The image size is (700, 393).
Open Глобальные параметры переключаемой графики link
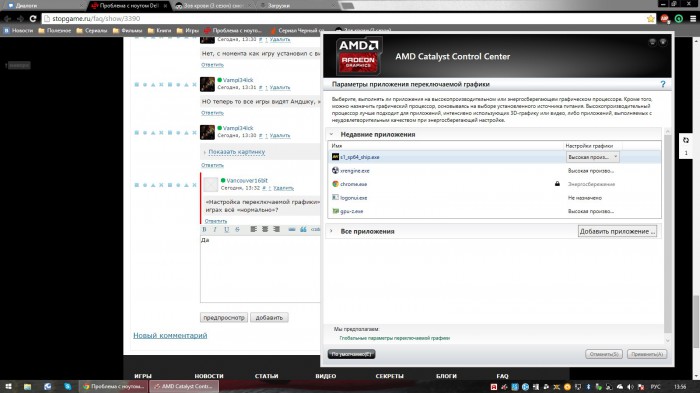pyautogui.click(x=395, y=338)
